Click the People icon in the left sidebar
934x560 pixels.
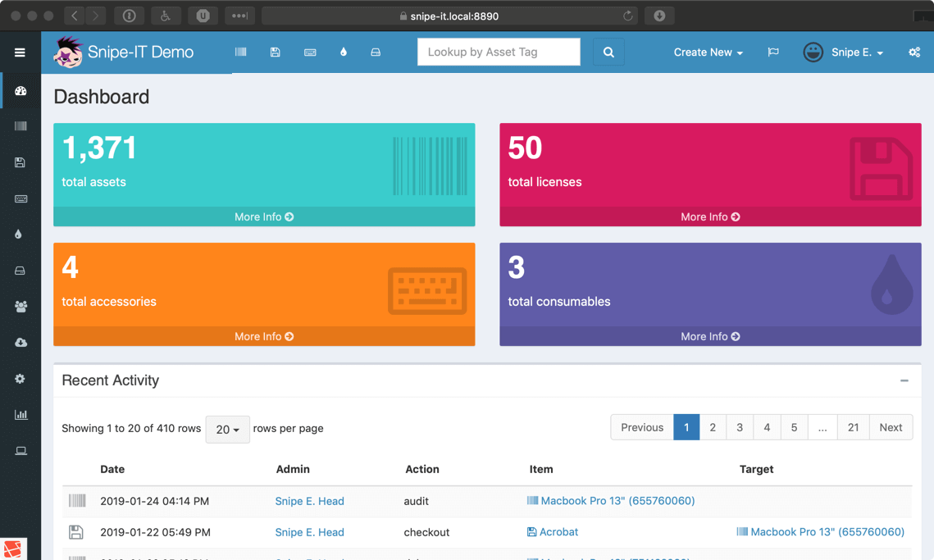[x=21, y=306]
